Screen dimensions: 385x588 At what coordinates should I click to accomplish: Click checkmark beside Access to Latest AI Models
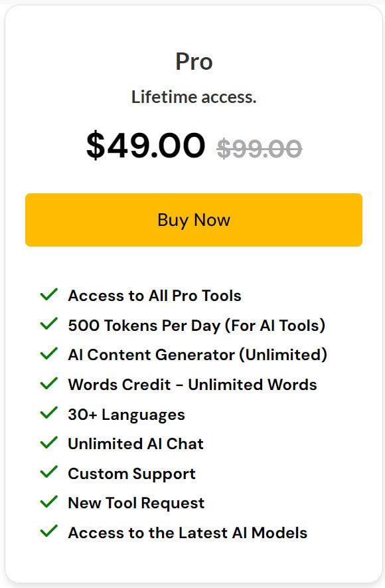[48, 531]
